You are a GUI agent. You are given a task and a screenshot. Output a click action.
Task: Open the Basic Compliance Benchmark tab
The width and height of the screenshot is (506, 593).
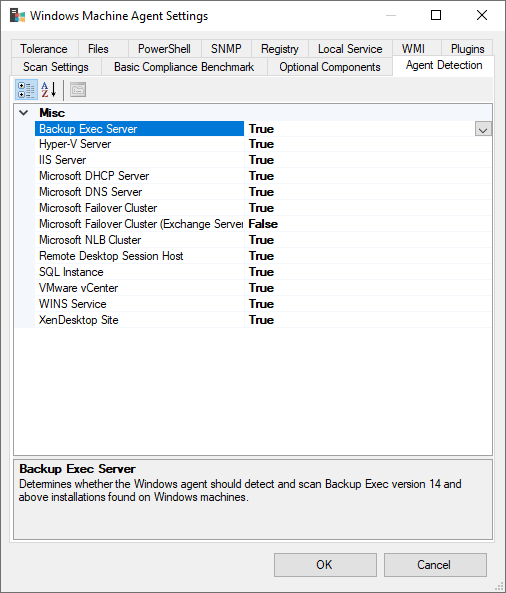(184, 67)
